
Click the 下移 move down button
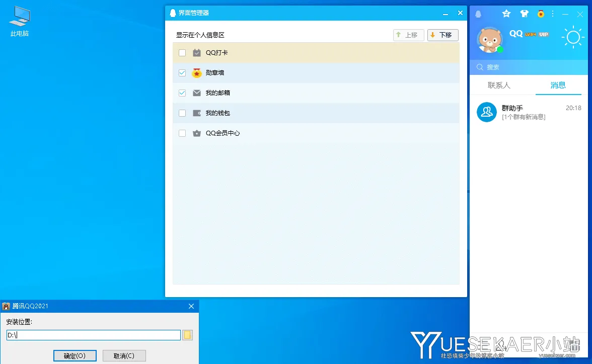(442, 35)
